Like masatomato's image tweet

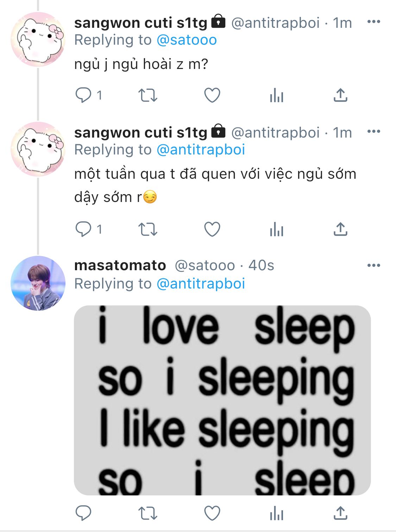(x=212, y=513)
